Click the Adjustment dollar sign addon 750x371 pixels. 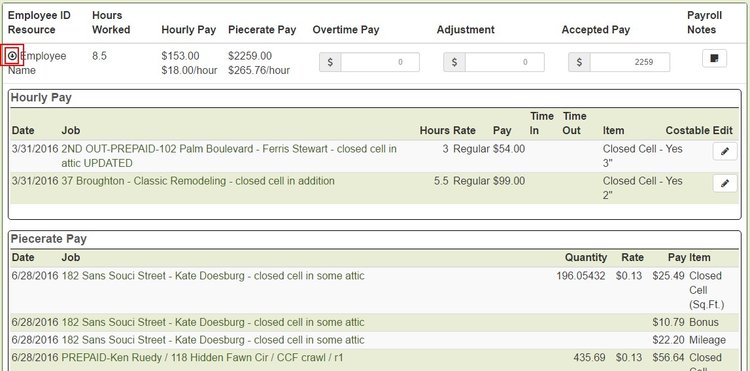point(454,62)
